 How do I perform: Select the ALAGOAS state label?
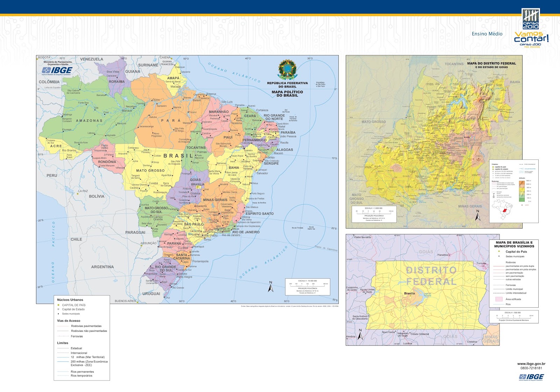[285, 149]
